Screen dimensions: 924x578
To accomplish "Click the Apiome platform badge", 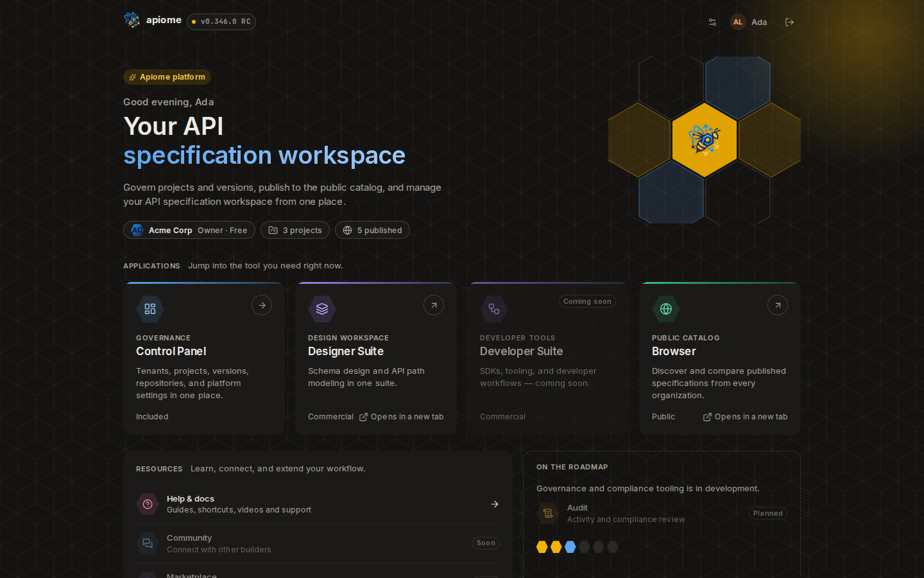I will point(167,77).
